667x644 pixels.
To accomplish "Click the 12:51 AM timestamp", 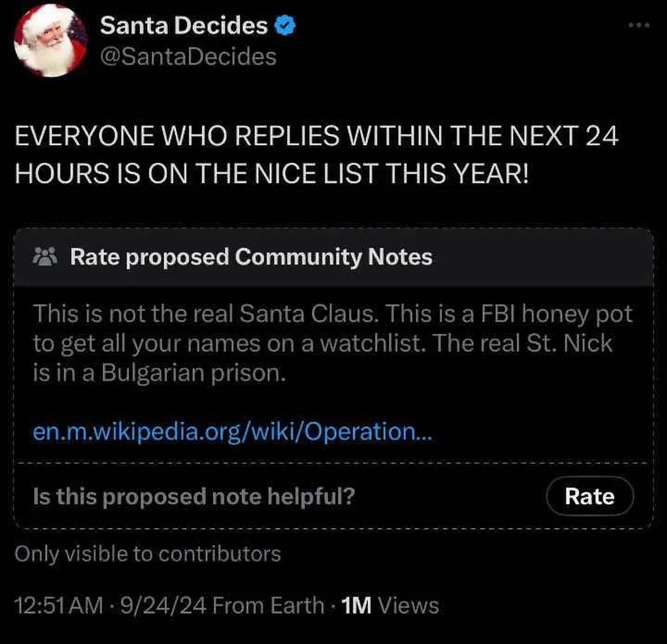I will 59,606.
